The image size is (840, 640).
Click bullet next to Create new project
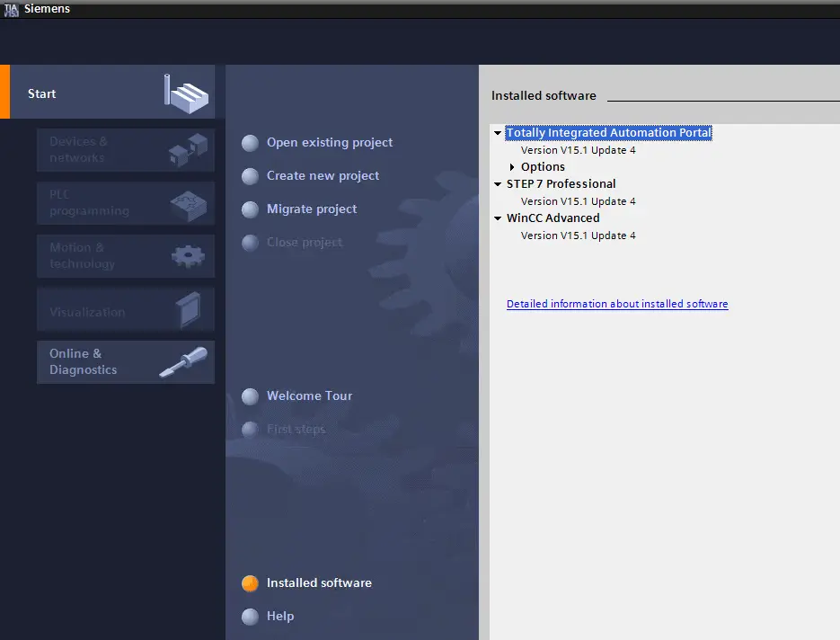250,176
